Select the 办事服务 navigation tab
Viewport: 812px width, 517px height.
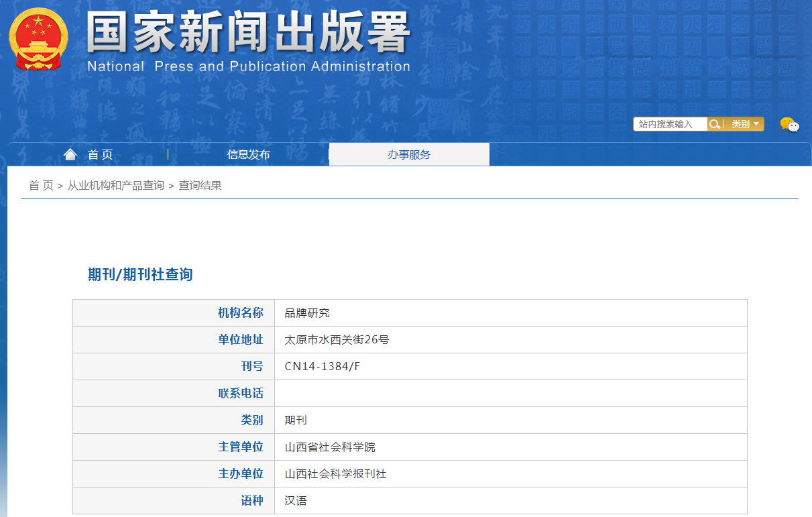(x=409, y=155)
